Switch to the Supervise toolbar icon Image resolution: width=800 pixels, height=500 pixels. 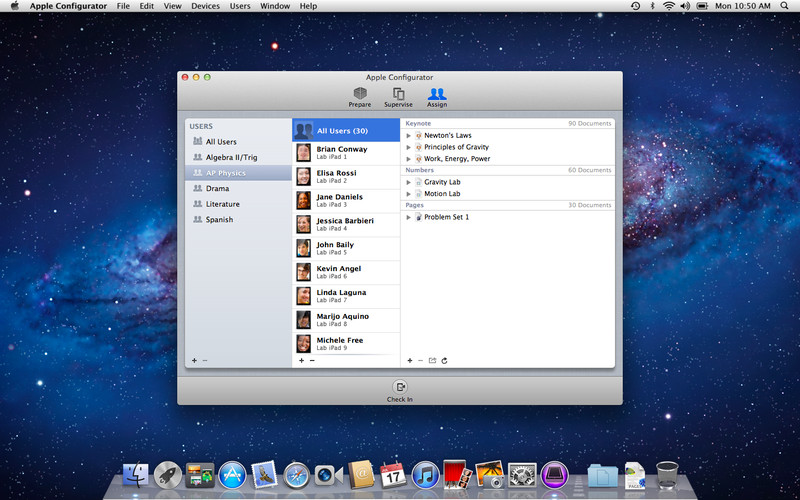click(398, 96)
